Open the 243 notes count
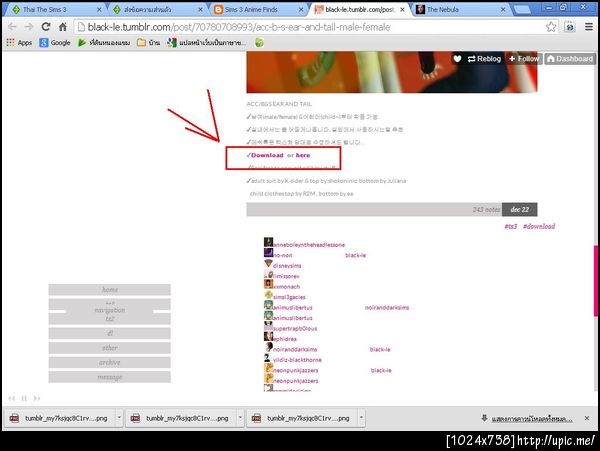 click(486, 210)
